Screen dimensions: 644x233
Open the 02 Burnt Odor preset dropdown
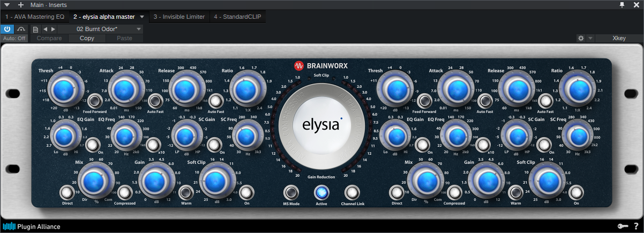(x=101, y=29)
